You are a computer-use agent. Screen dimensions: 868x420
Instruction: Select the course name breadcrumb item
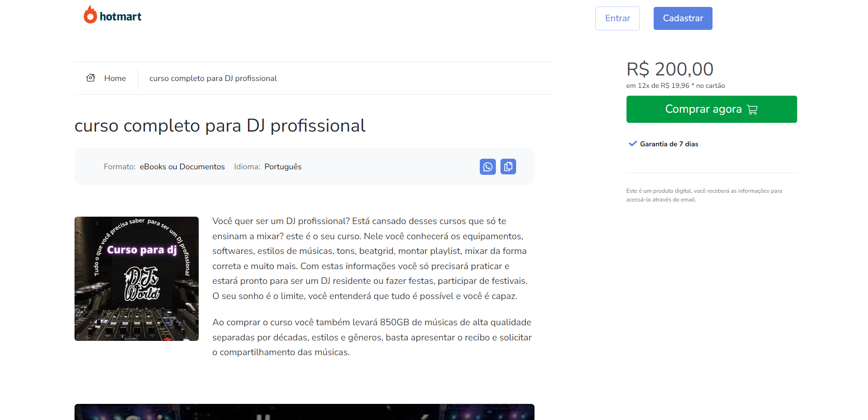(213, 79)
